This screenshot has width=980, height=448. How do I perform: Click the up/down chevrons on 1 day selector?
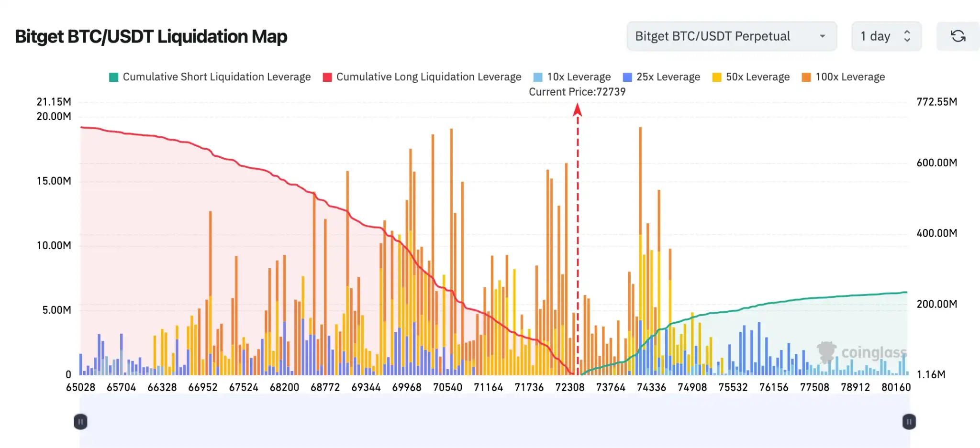(x=907, y=36)
